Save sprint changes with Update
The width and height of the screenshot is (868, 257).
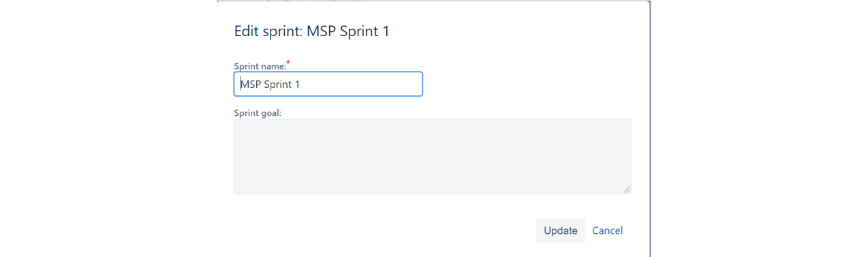tap(560, 230)
